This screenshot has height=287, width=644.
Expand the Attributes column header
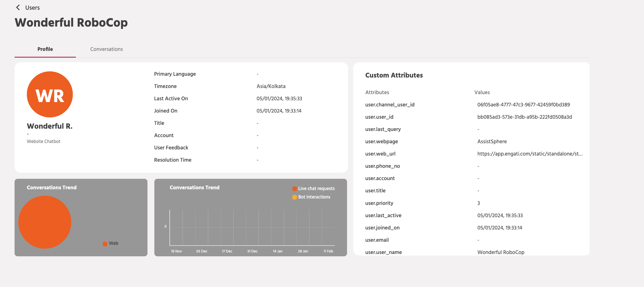click(x=377, y=92)
